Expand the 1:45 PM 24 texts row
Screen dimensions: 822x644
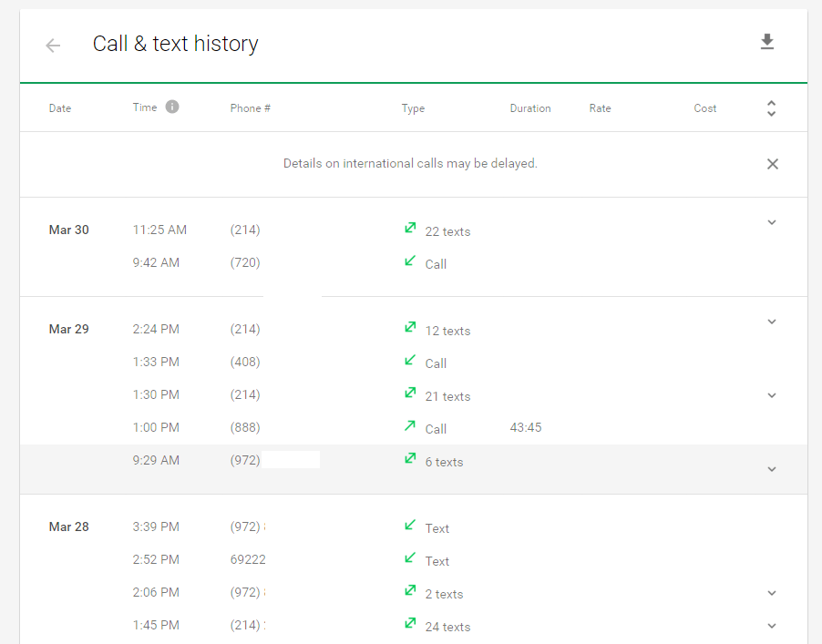(x=772, y=626)
